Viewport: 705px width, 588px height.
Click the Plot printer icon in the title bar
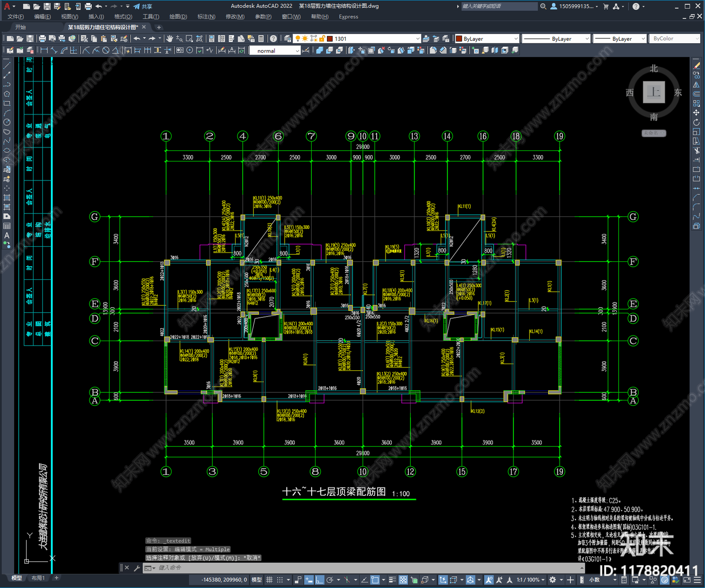tap(88, 6)
